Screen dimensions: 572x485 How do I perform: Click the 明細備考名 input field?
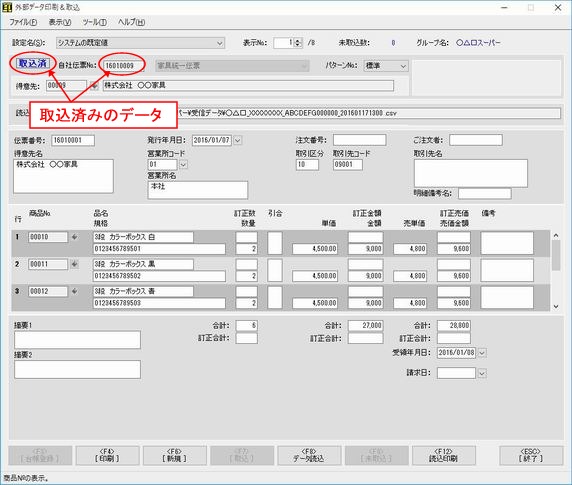coord(484,193)
